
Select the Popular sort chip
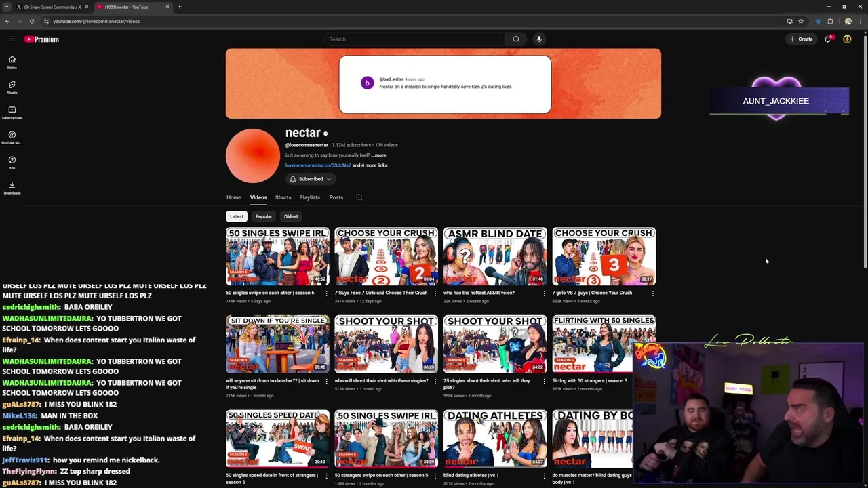[264, 216]
